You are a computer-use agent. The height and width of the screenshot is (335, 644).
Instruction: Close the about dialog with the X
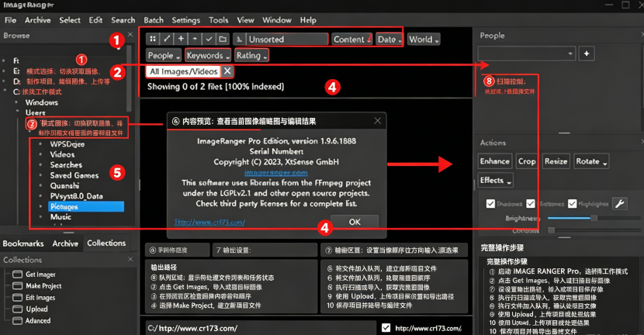(x=377, y=121)
